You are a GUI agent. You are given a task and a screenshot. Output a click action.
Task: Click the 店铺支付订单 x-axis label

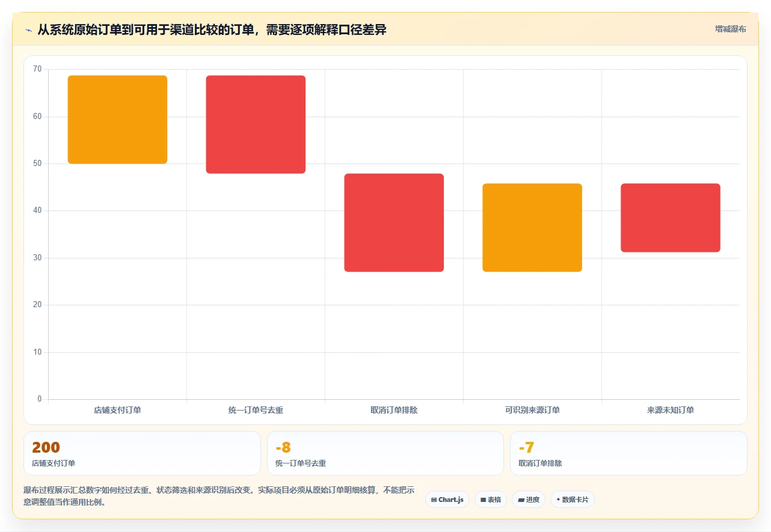point(117,410)
